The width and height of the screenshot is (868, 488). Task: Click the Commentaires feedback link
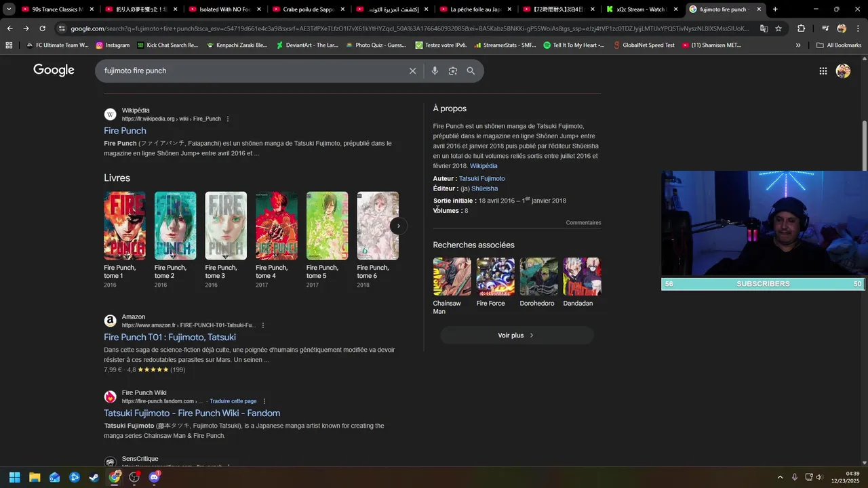click(583, 223)
